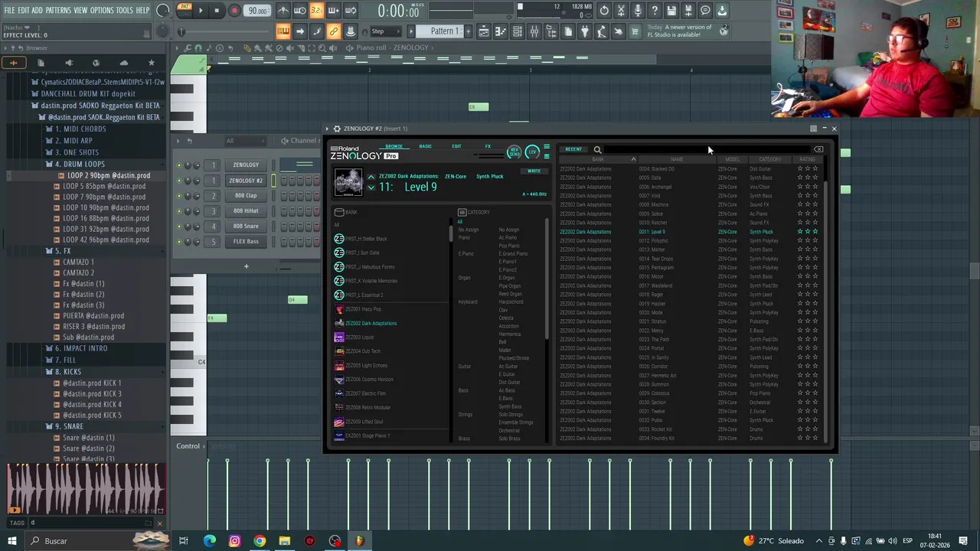Expand the 1. MIDI CHORDS folder
Viewport: 980px width, 551px height.
[x=80, y=129]
